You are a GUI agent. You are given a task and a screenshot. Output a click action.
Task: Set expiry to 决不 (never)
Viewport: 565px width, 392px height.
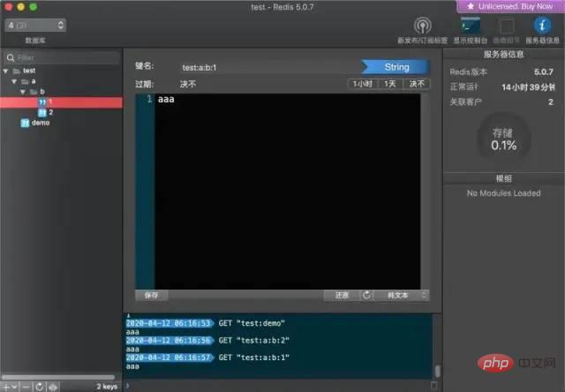click(416, 84)
